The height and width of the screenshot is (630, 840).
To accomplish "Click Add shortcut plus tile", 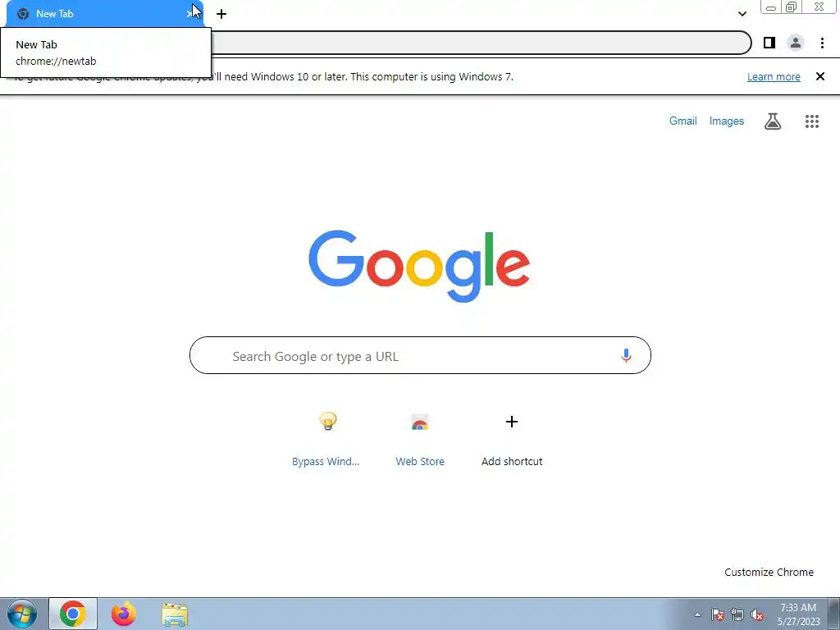I will point(512,438).
